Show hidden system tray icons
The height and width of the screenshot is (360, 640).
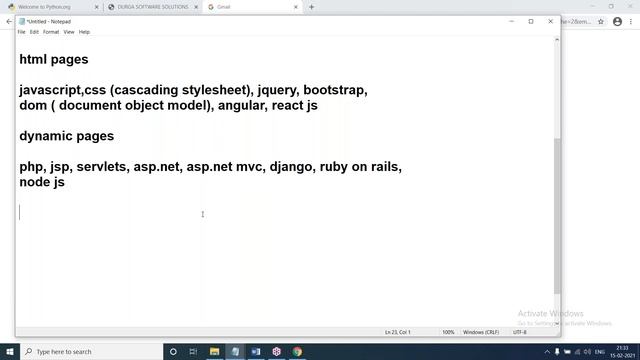tap(547, 351)
